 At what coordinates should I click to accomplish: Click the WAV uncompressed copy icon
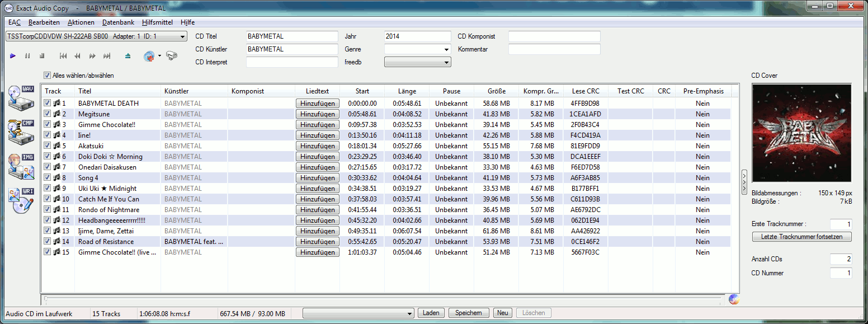coord(22,99)
